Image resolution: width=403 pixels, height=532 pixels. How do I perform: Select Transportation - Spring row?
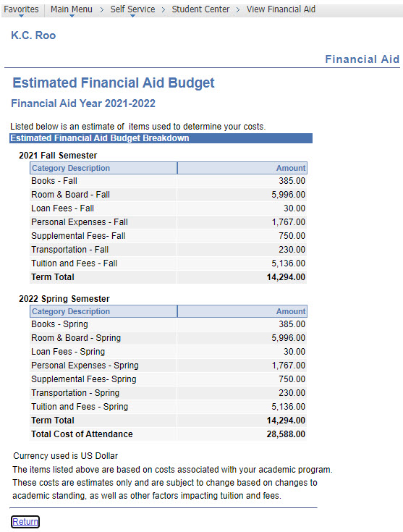coord(169,393)
